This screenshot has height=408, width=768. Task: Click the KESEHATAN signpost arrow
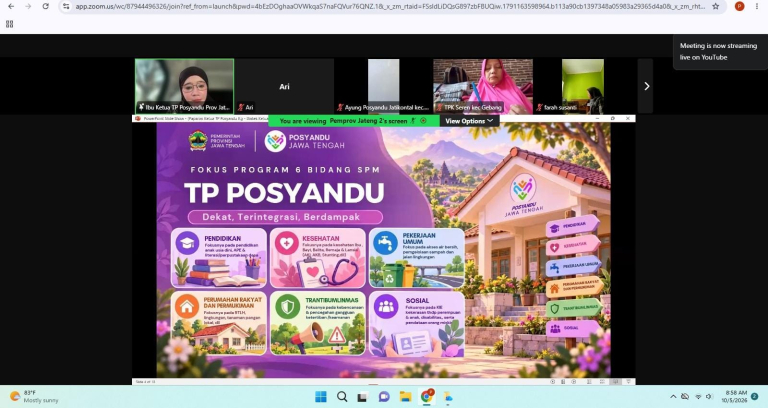[x=573, y=246]
